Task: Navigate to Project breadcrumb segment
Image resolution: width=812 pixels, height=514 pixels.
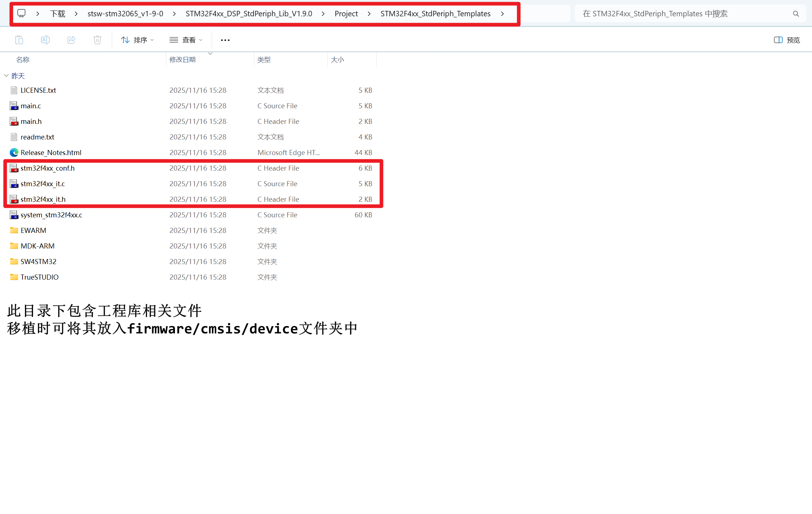Action: pyautogui.click(x=346, y=14)
